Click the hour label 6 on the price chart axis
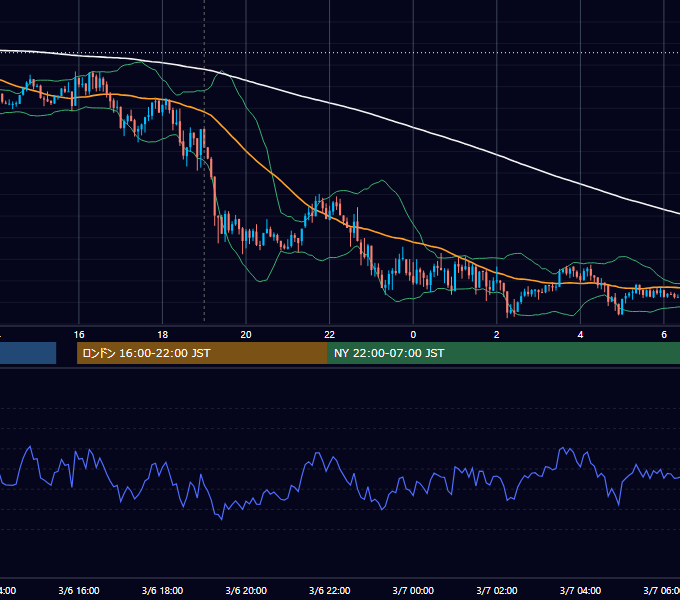The width and height of the screenshot is (680, 600). (x=664, y=334)
